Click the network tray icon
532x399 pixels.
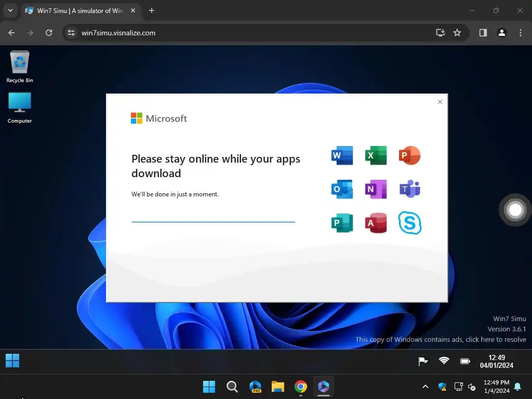(458, 387)
